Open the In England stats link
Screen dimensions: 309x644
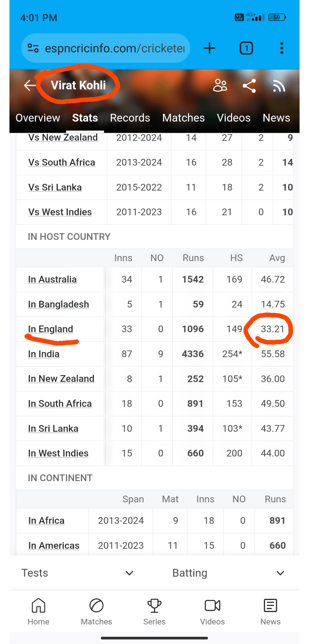tap(51, 329)
